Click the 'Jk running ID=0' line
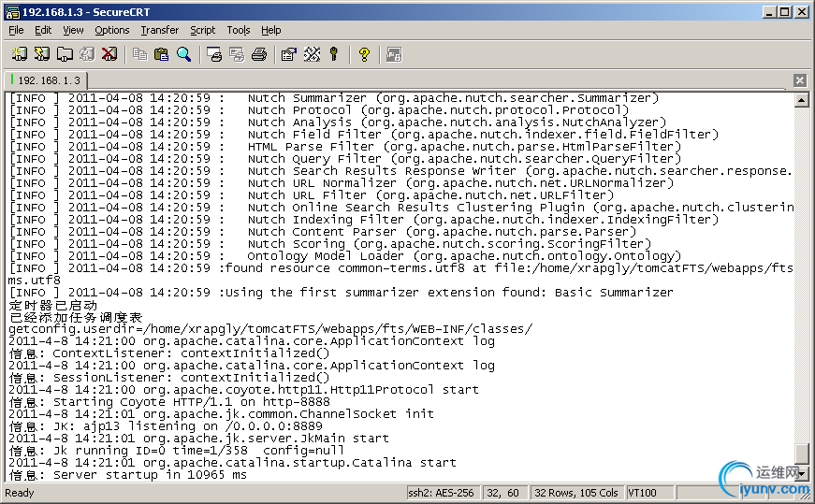 177,451
